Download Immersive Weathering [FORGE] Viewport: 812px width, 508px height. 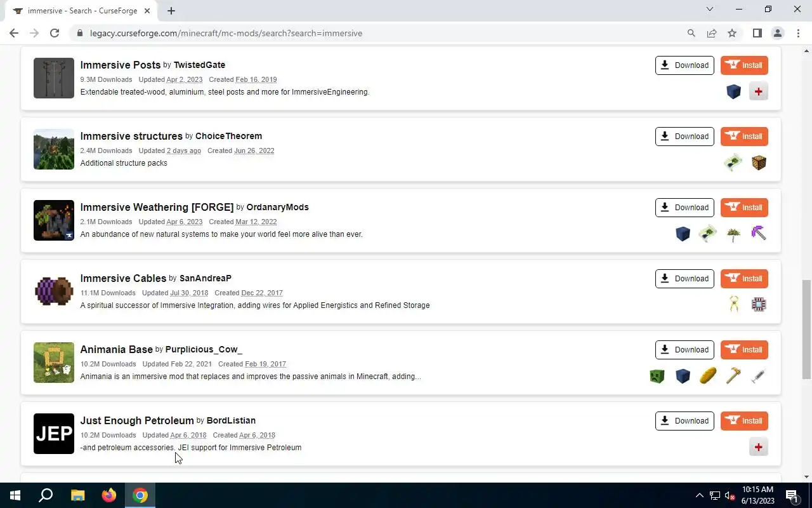pyautogui.click(x=684, y=208)
